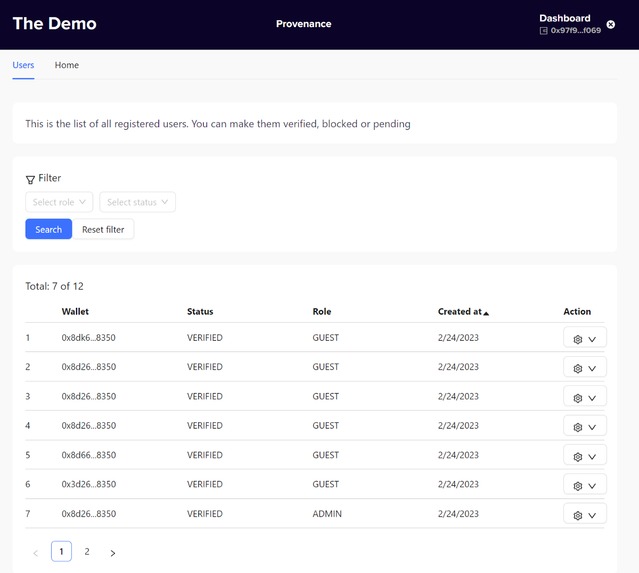Open the Dashboard header link
This screenshot has height=573, width=639.
(565, 18)
